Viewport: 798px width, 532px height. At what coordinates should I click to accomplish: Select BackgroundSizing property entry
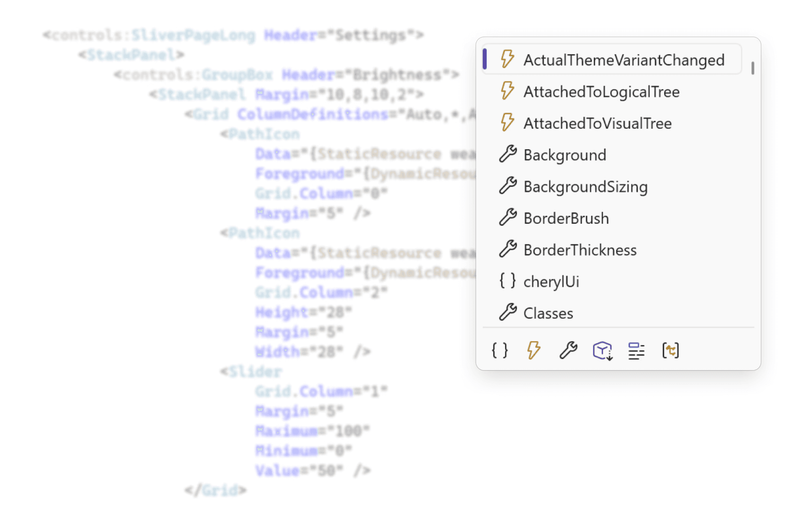coord(585,187)
